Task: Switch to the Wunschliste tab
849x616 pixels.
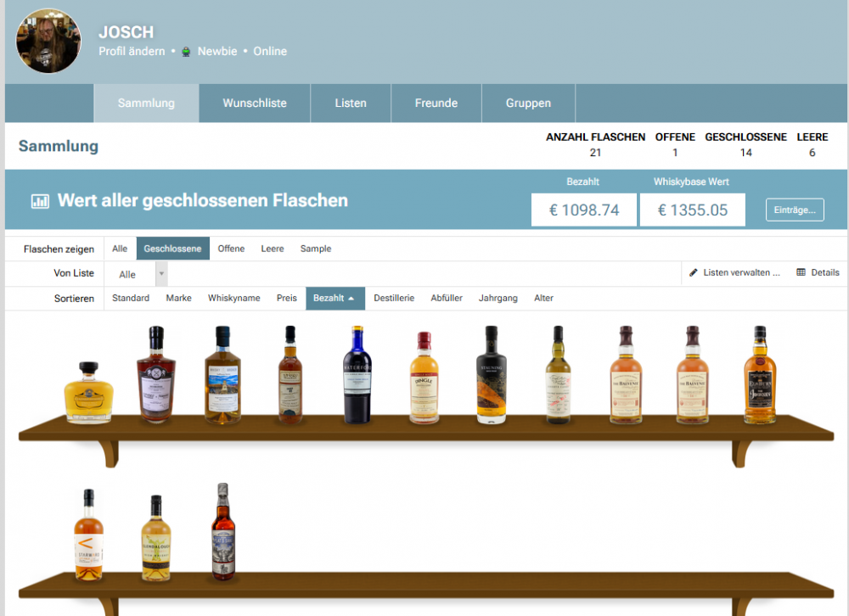Action: (255, 104)
